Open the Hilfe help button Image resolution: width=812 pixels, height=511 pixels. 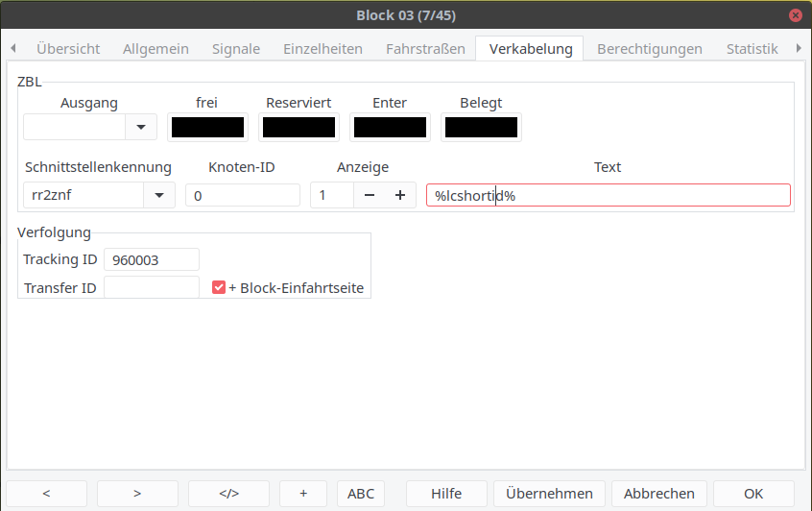tap(446, 494)
